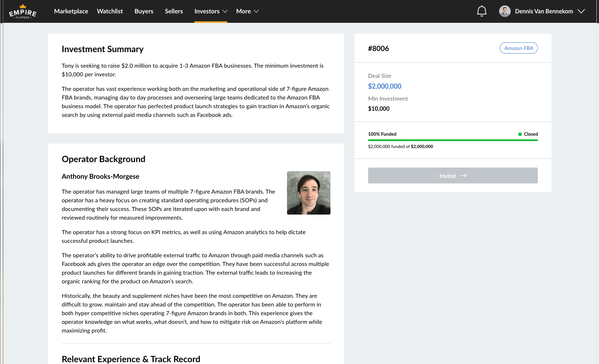Image resolution: width=599 pixels, height=364 pixels.
Task: Click the green Closed status dot
Action: tap(520, 134)
